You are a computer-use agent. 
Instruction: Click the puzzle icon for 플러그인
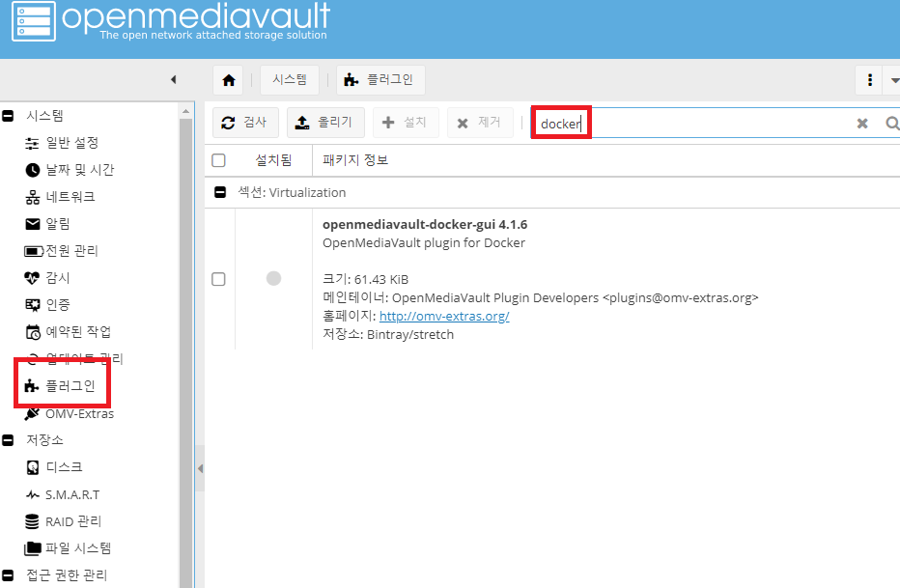click(x=32, y=386)
